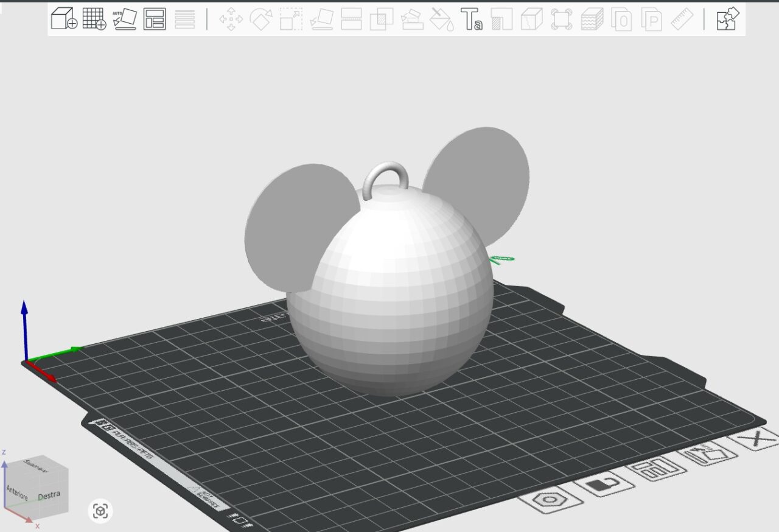Select the Rotate tool
The image size is (779, 532).
click(x=260, y=19)
